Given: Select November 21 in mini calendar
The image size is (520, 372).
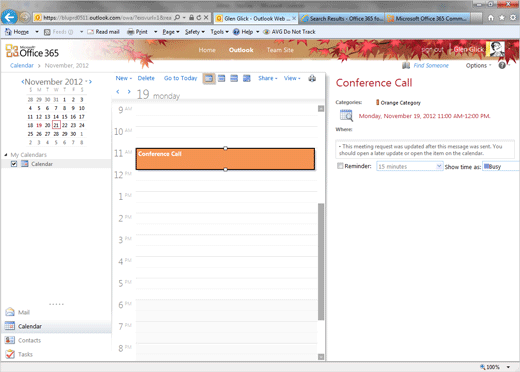Looking at the screenshot, I should (x=56, y=125).
